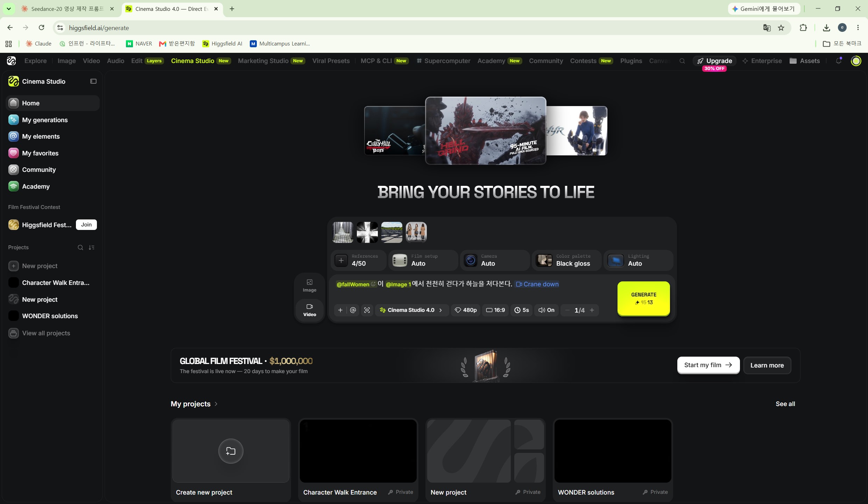Image resolution: width=868 pixels, height=504 pixels.
Task: Open Academy in the left sidebar
Action: pos(52,187)
